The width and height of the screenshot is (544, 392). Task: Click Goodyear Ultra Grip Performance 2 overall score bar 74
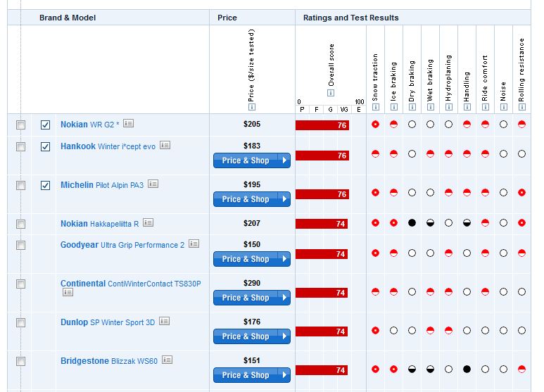[322, 254]
